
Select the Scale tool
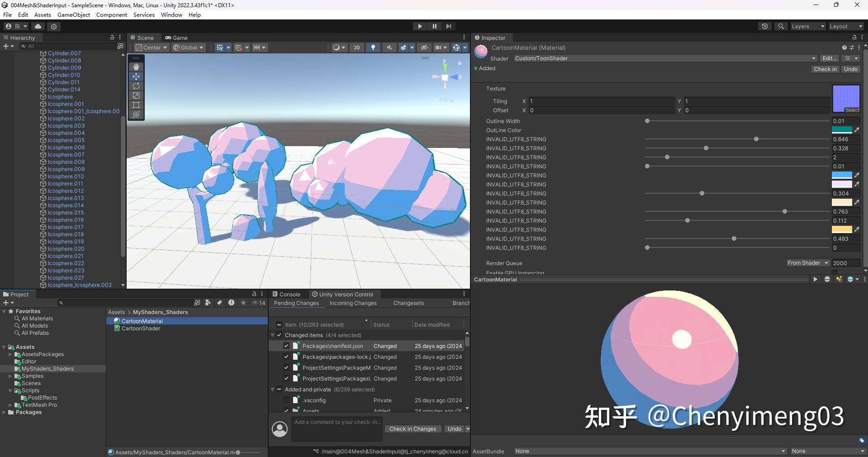point(136,96)
